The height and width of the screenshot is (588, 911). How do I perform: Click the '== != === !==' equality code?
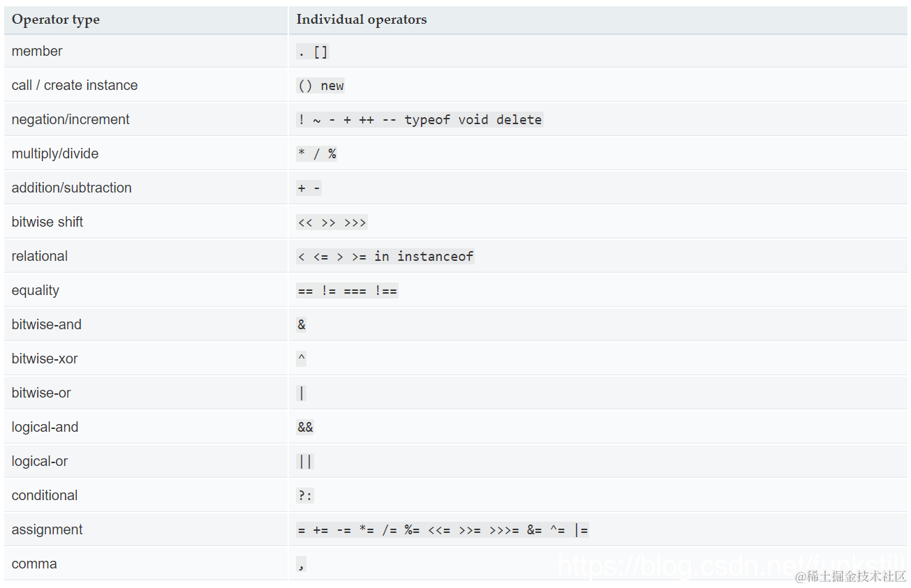(347, 291)
